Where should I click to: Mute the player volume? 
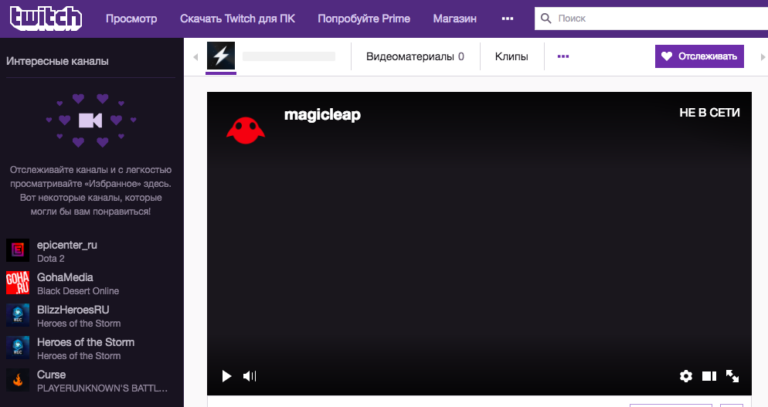click(x=249, y=376)
